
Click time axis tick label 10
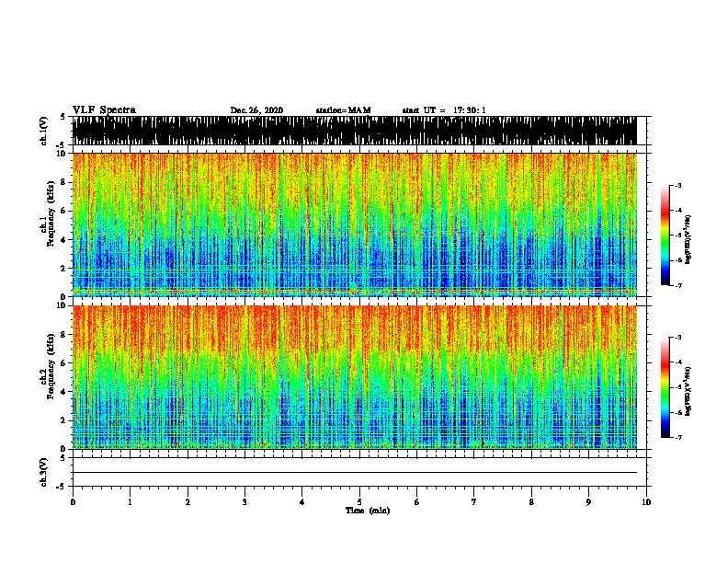point(646,502)
